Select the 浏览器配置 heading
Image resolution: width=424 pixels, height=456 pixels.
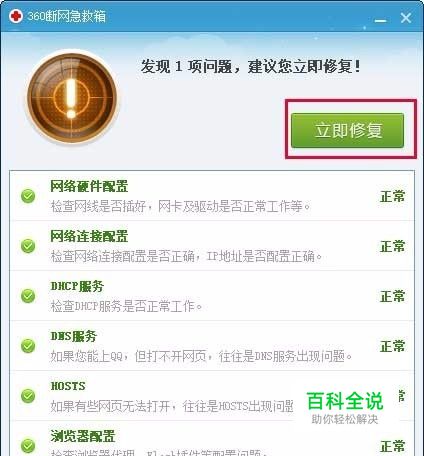click(x=83, y=436)
